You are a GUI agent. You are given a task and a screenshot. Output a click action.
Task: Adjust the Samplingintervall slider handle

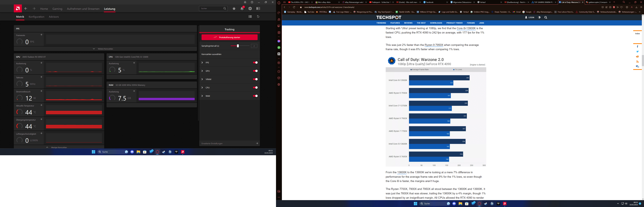click(238, 46)
